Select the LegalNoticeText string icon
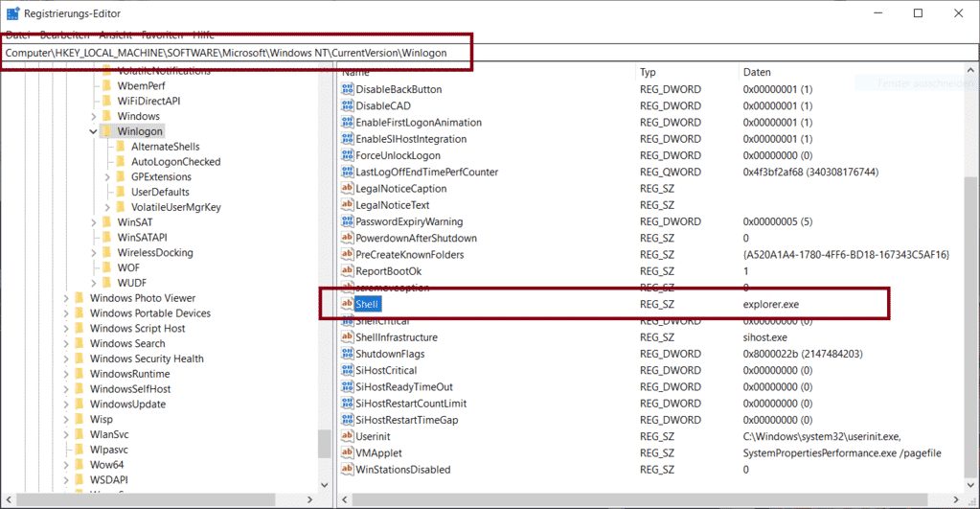The width and height of the screenshot is (980, 509). coord(347,204)
